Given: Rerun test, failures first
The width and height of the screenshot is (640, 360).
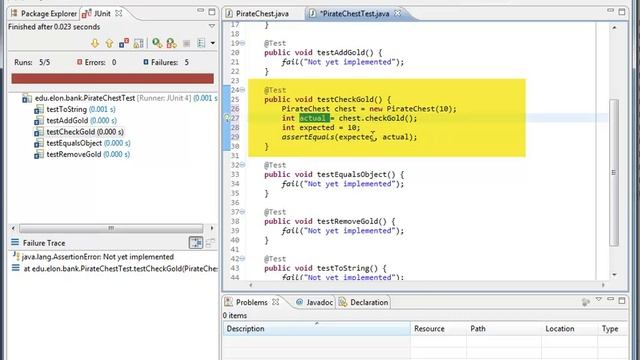Looking at the screenshot, I should tap(171, 43).
